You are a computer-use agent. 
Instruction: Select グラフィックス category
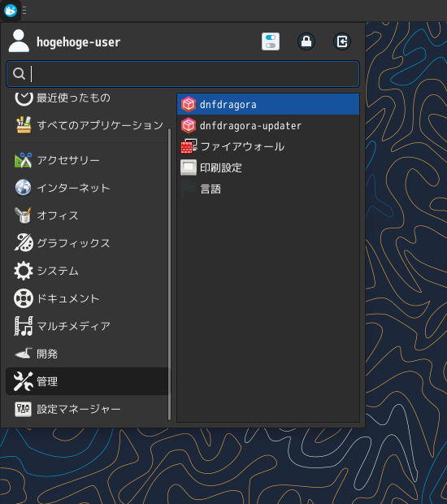tap(87, 243)
